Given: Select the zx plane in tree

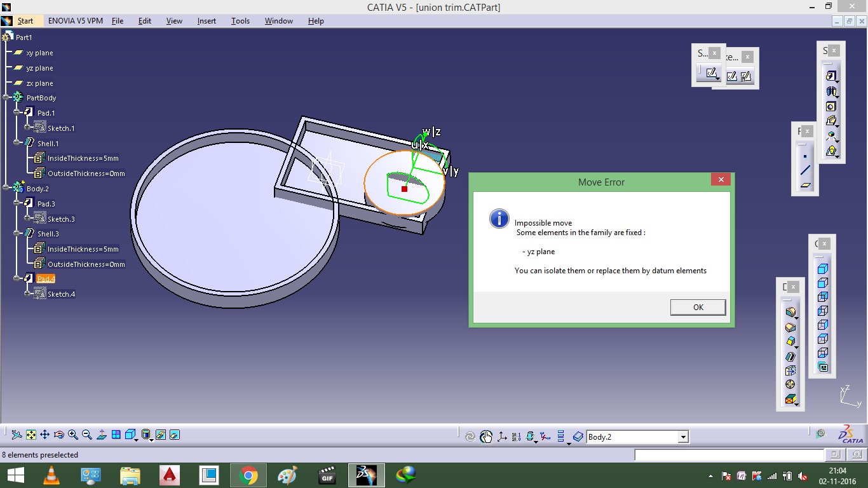Looking at the screenshot, I should [x=39, y=83].
